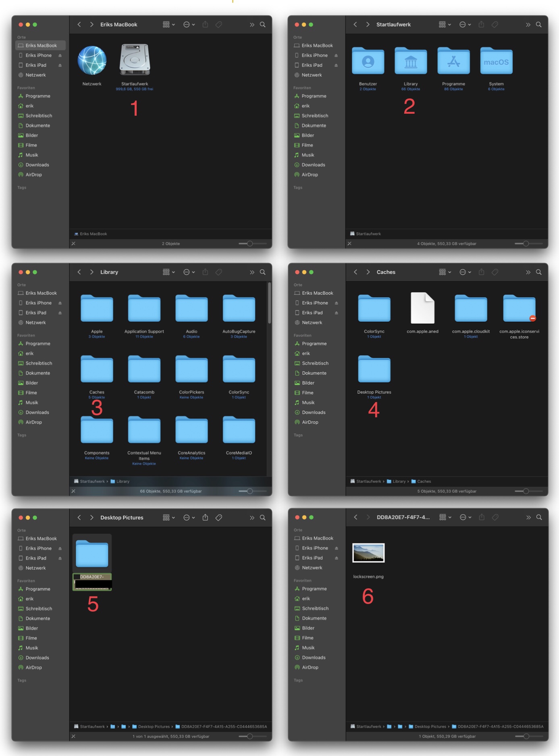This screenshot has height=756, width=559.
Task: Click the tag icon in Desktop Pictures window
Action: tap(219, 518)
